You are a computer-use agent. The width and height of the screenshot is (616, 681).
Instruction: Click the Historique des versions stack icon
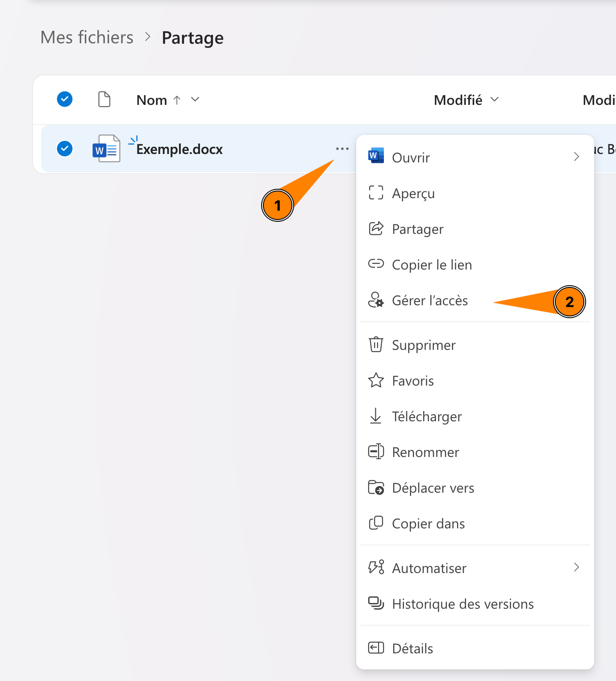click(376, 603)
